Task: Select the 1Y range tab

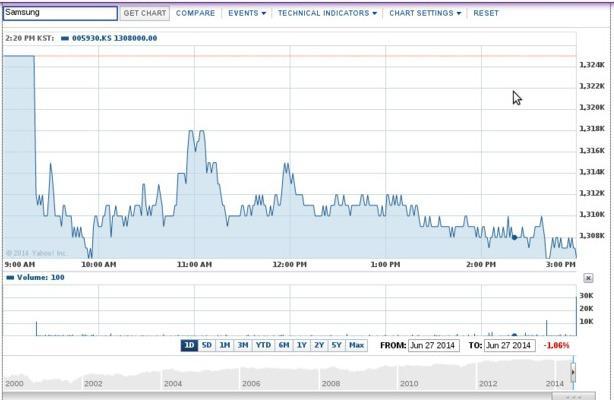Action: click(x=302, y=345)
